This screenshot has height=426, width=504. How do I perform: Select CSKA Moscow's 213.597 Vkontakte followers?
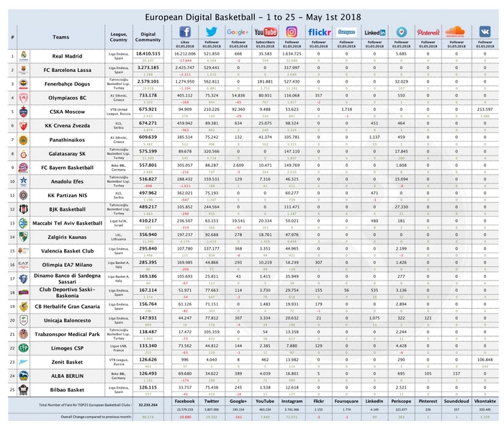click(485, 109)
